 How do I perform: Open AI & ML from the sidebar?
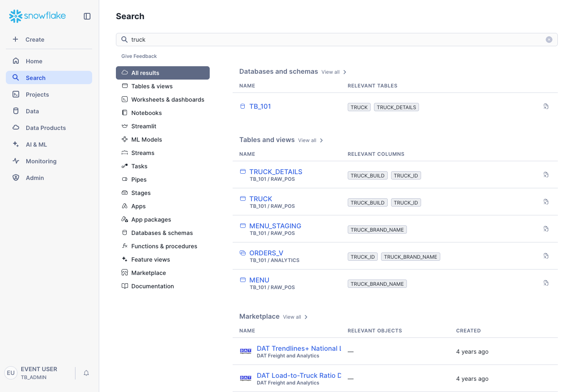pos(15,144)
